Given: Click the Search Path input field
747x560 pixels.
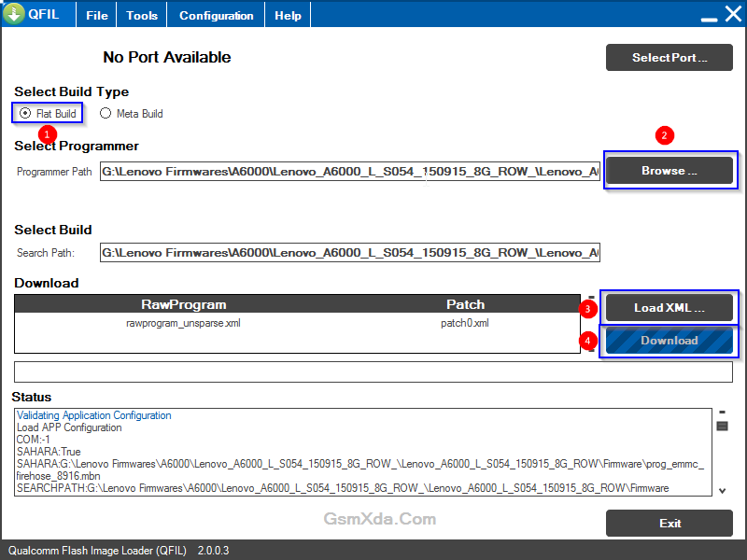Looking at the screenshot, I should 349,252.
